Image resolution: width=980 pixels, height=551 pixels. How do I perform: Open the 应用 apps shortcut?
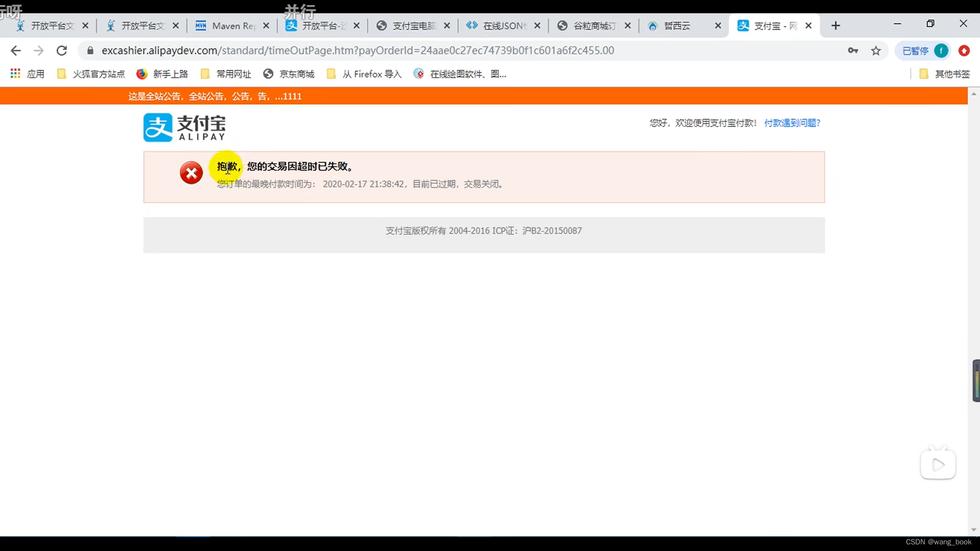[28, 74]
